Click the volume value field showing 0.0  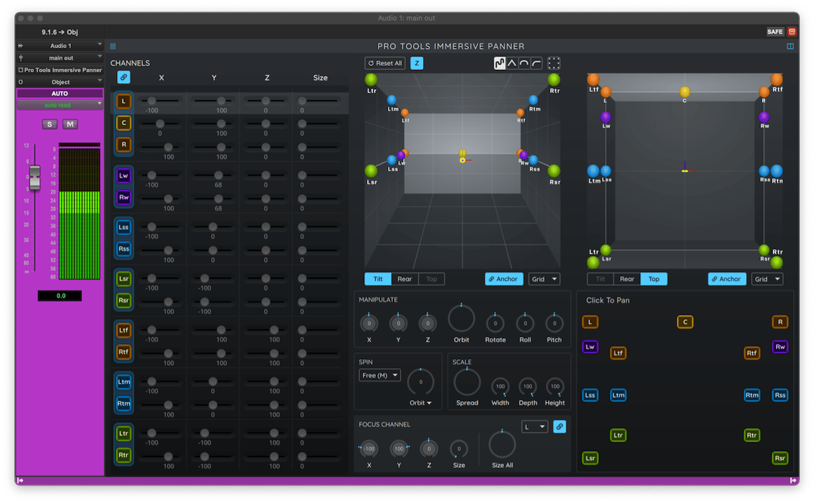(60, 296)
